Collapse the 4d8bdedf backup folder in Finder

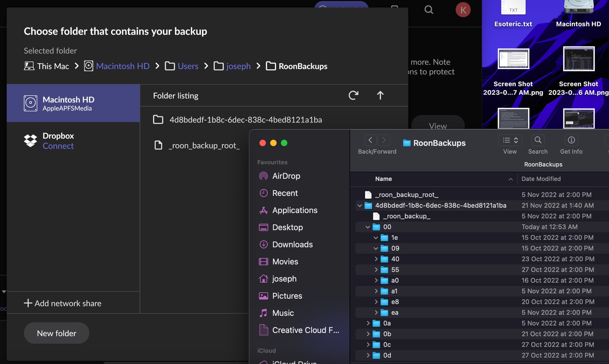[x=360, y=206]
